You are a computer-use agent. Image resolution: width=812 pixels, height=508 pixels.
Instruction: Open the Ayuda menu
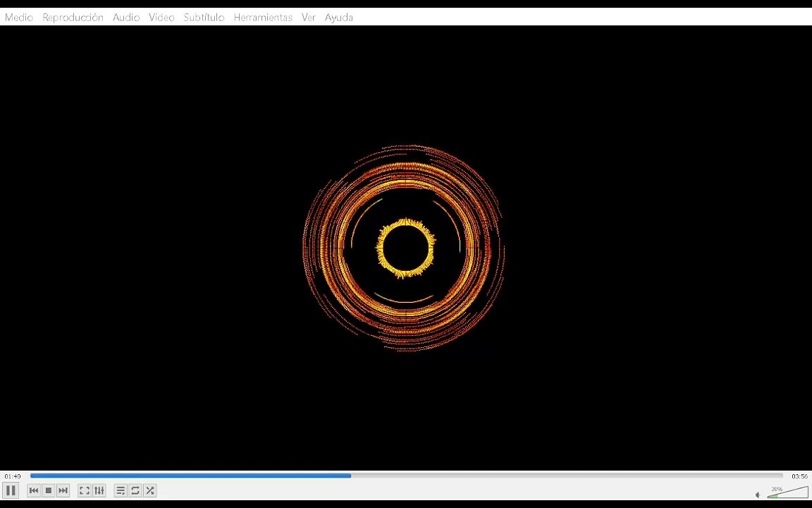[x=339, y=17]
